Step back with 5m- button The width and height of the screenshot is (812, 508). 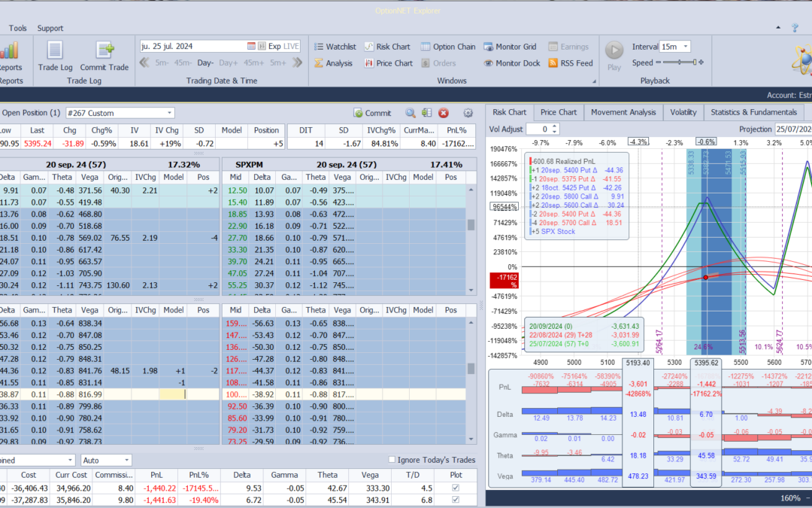(162, 62)
